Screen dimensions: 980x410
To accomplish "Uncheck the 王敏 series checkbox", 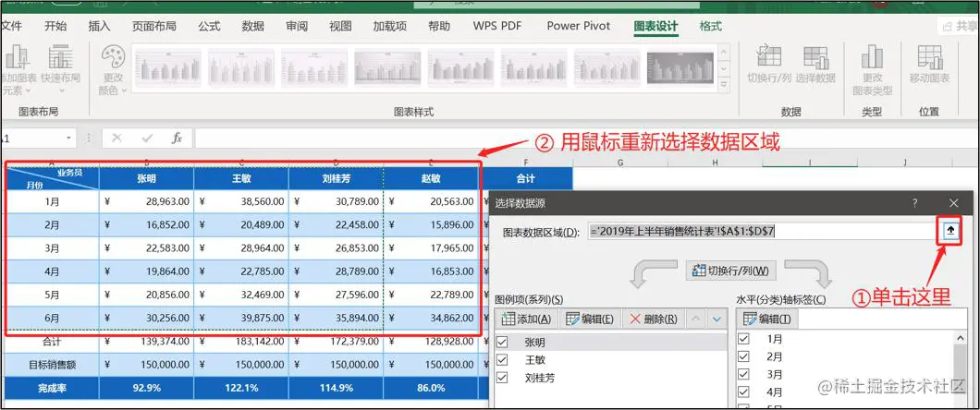I will 503,360.
